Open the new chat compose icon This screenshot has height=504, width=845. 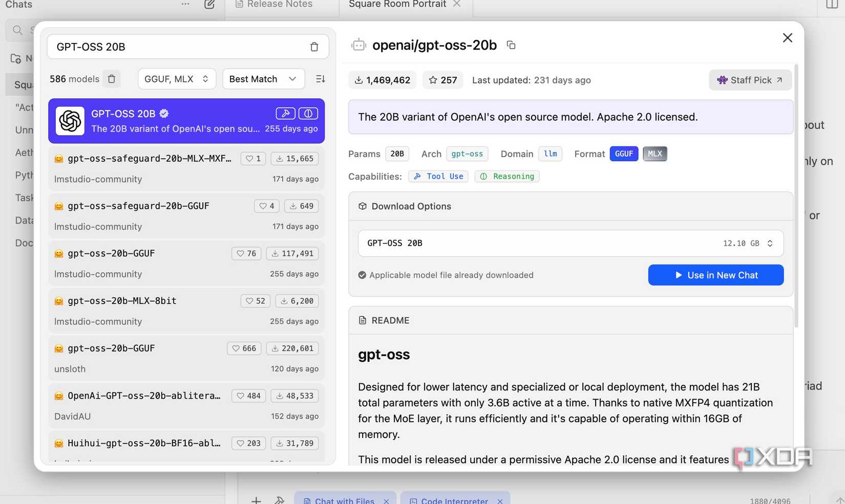209,4
